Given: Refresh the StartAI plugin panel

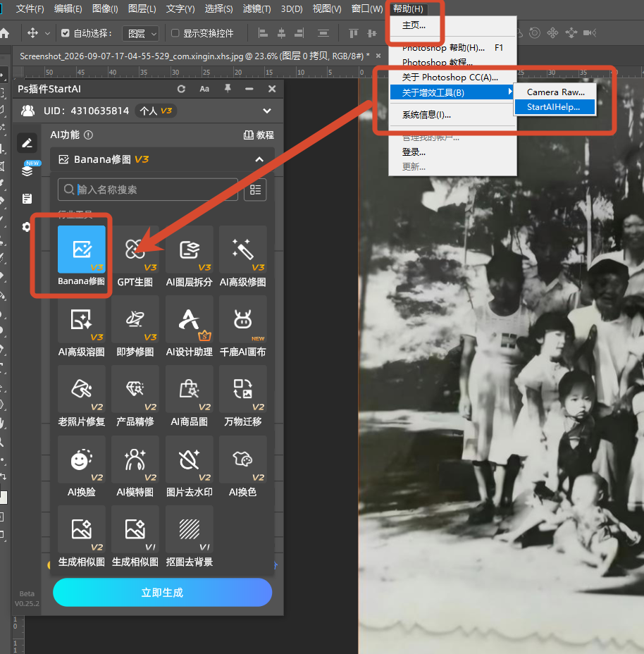Looking at the screenshot, I should tap(181, 89).
